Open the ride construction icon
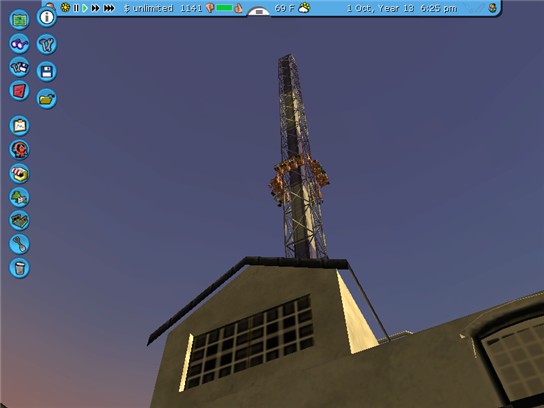 [19, 150]
